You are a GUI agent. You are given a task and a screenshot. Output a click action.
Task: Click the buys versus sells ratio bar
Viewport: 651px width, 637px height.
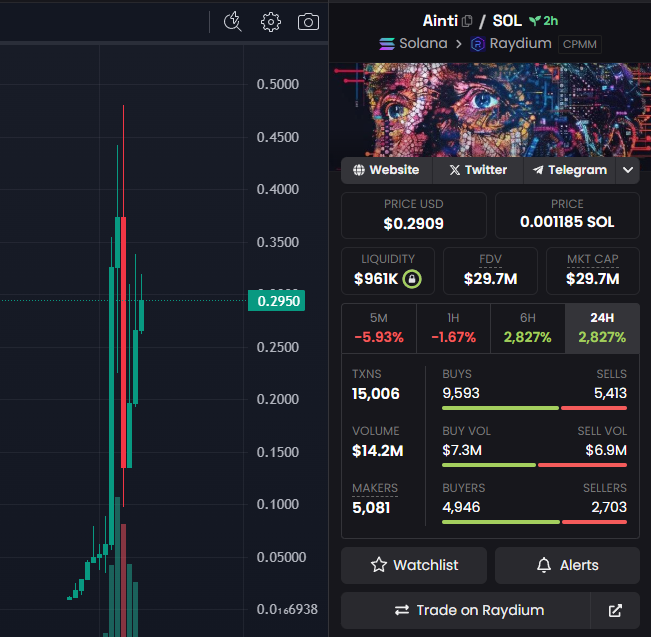(x=534, y=408)
